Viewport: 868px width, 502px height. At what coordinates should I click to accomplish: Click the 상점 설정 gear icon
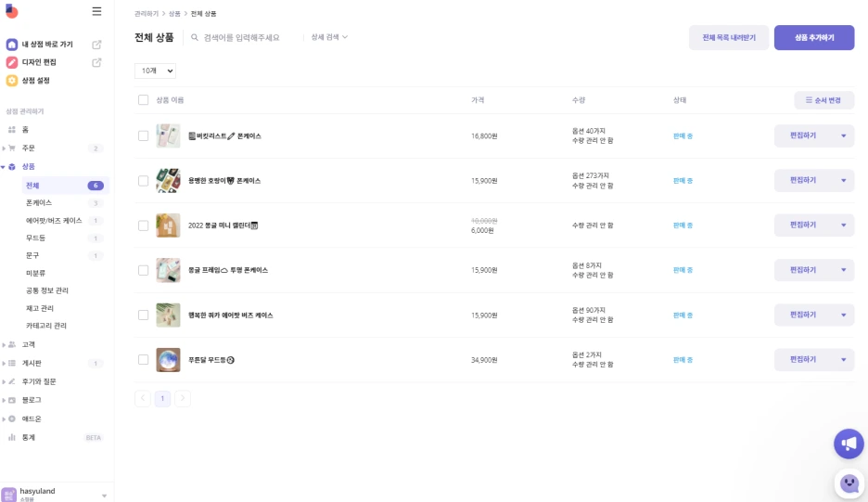click(12, 81)
